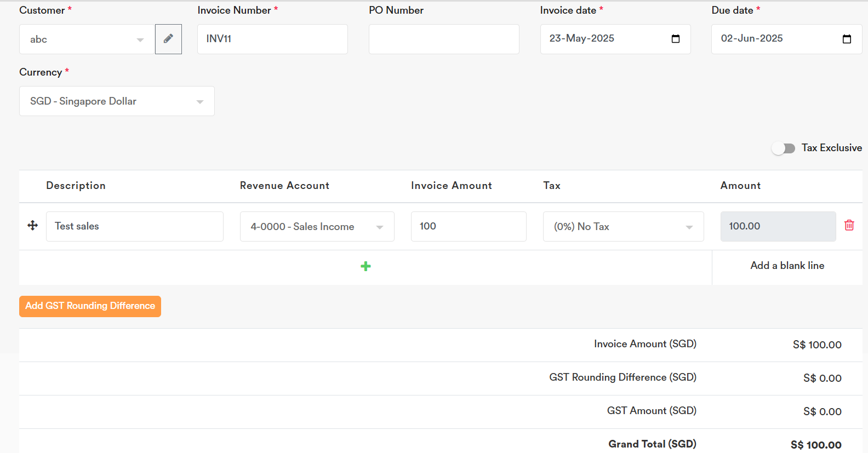Click the pencil icon to edit customer
This screenshot has width=868, height=453.
[168, 39]
